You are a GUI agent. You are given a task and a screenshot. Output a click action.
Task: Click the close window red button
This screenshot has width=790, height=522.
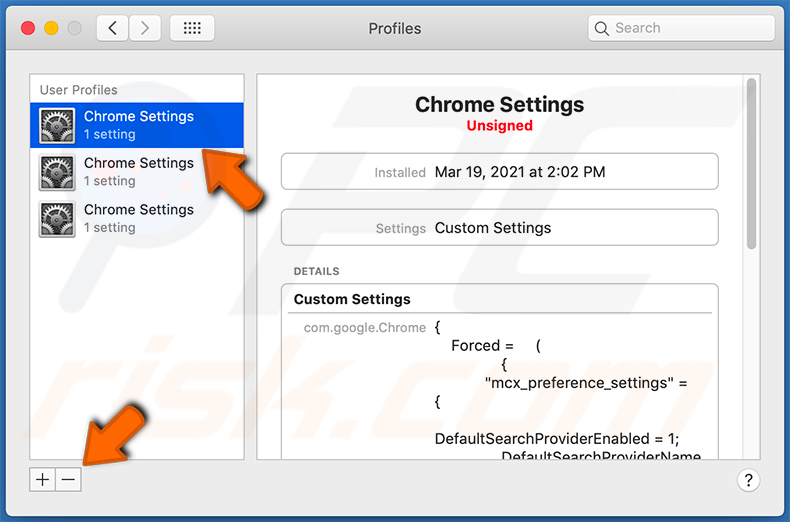click(x=28, y=28)
